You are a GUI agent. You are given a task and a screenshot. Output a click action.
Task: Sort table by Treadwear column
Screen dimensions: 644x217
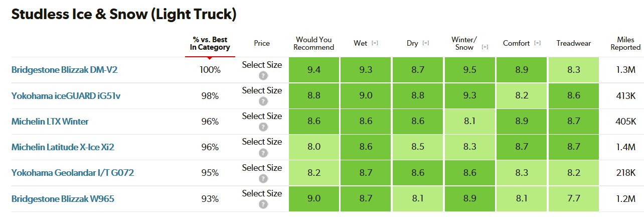(573, 43)
